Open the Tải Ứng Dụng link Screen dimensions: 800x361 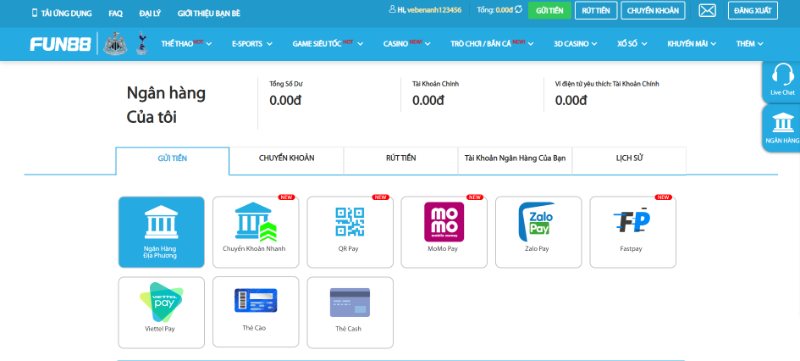[x=62, y=13]
